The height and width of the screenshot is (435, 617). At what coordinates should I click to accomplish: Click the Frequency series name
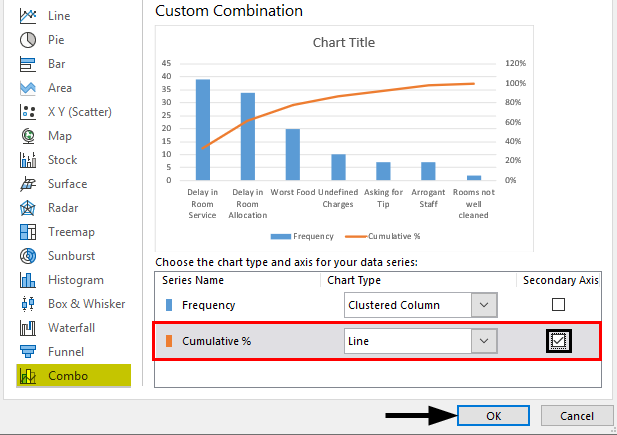(209, 305)
